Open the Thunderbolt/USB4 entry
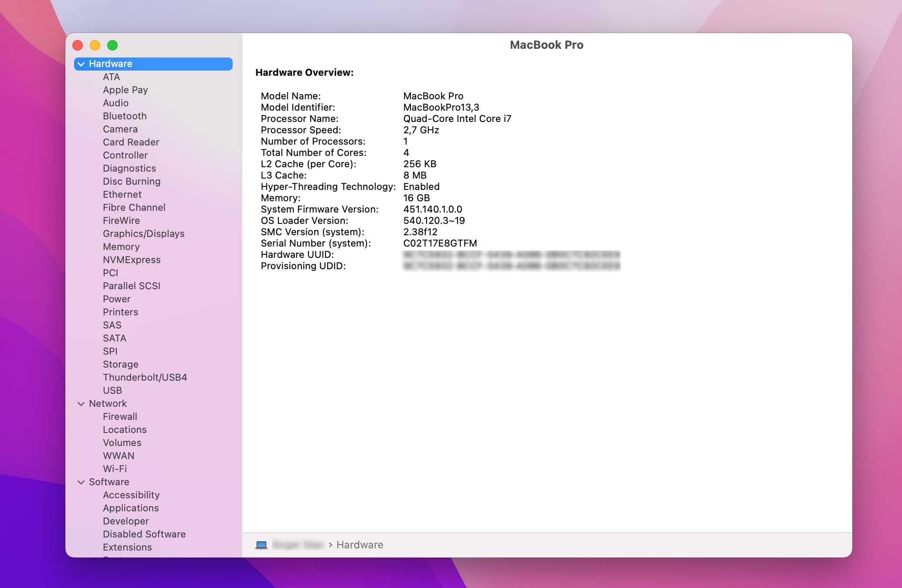The width and height of the screenshot is (902, 588). point(145,378)
